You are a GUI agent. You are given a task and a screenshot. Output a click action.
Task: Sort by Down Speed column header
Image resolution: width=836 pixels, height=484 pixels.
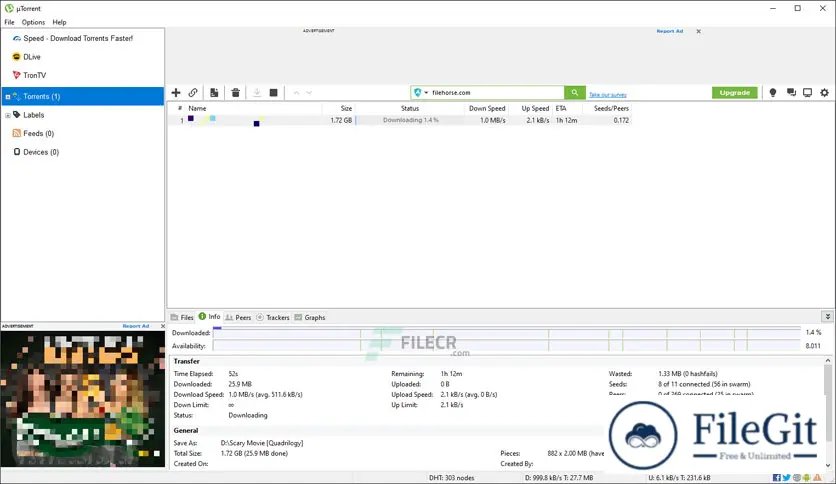pos(487,108)
